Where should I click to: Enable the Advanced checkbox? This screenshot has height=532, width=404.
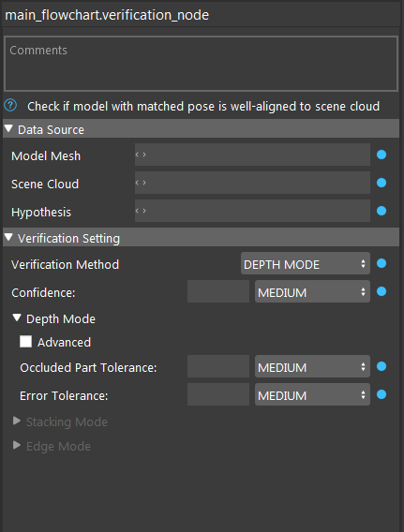[x=26, y=342]
